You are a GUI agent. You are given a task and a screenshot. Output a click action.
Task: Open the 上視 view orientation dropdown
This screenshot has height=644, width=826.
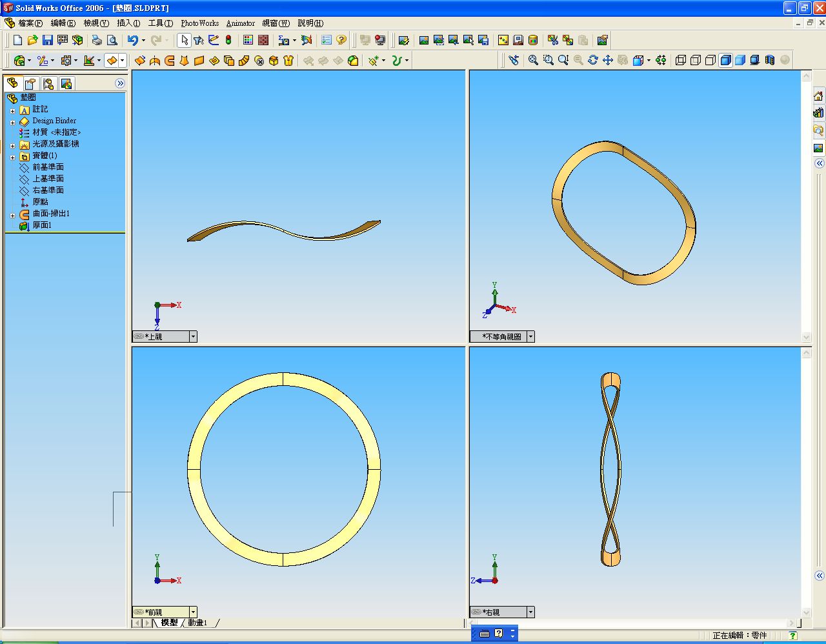tap(193, 337)
